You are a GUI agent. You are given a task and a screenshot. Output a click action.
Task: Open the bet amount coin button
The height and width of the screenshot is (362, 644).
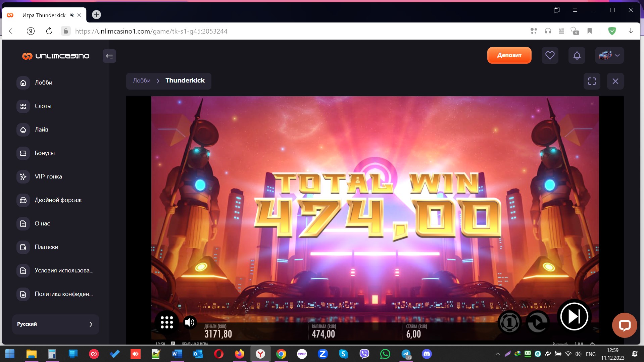(509, 323)
